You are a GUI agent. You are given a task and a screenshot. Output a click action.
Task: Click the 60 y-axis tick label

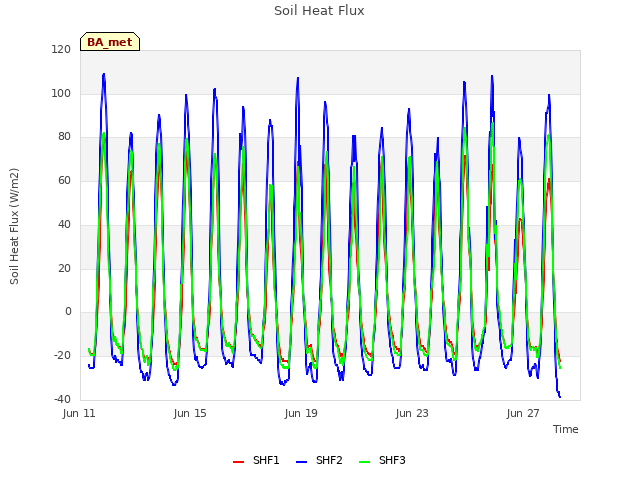pyautogui.click(x=64, y=180)
